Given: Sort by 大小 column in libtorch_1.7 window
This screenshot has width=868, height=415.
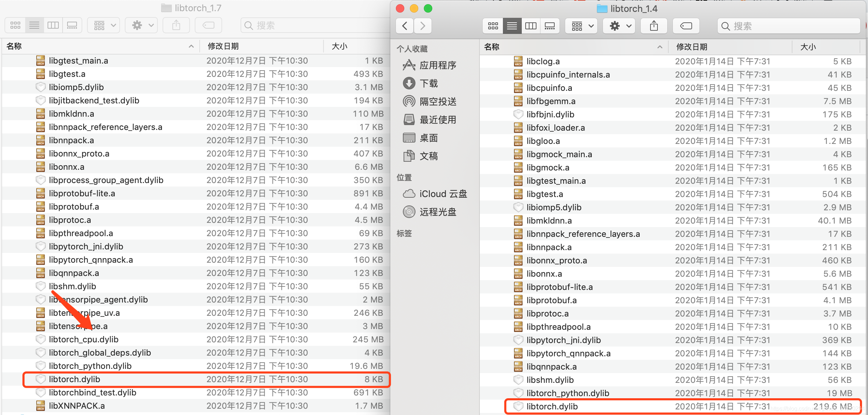Looking at the screenshot, I should (x=357, y=46).
